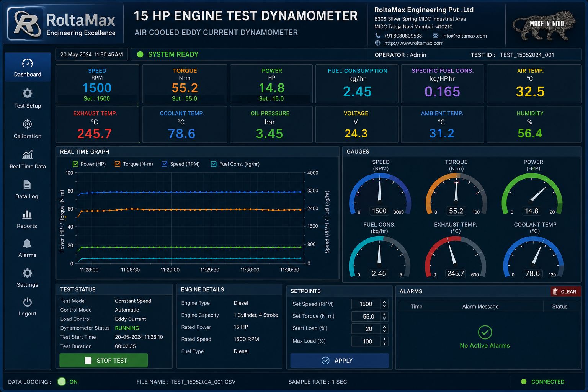This screenshot has height=392, width=588.
Task: Click the STOP TEST button
Action: click(103, 360)
